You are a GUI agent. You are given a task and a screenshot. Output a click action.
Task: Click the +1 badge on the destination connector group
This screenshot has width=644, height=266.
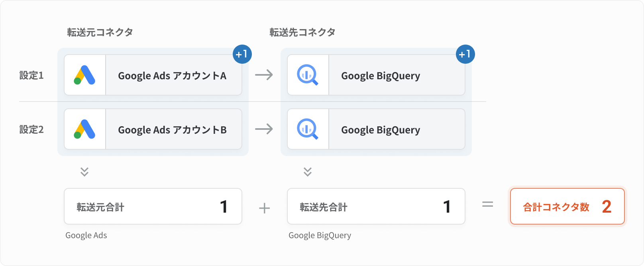(465, 54)
